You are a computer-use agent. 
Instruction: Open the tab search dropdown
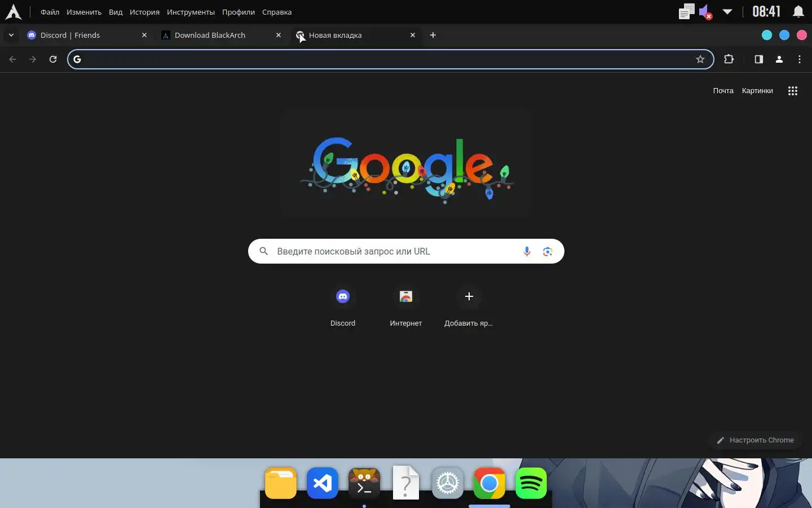click(11, 35)
